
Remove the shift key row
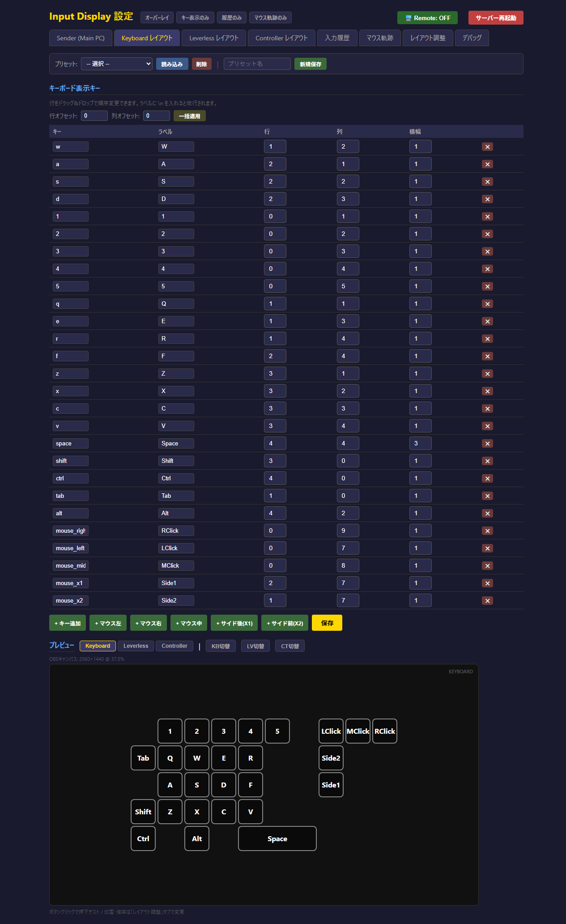tap(487, 461)
